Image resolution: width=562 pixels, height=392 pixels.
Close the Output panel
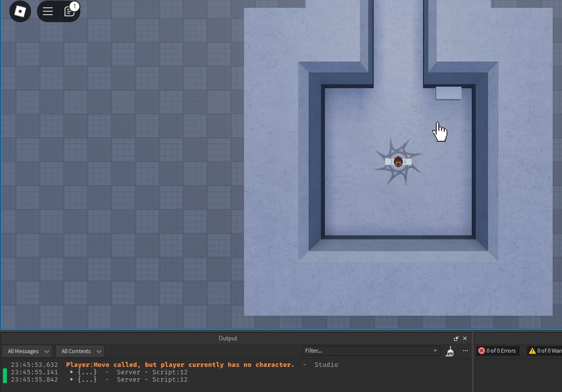coord(465,338)
